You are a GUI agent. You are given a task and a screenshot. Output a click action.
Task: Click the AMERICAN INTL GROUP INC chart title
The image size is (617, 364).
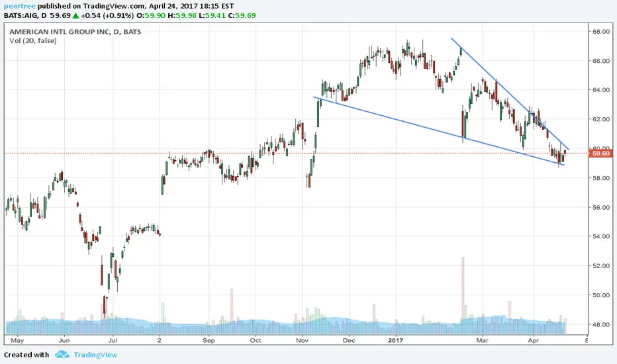(75, 32)
